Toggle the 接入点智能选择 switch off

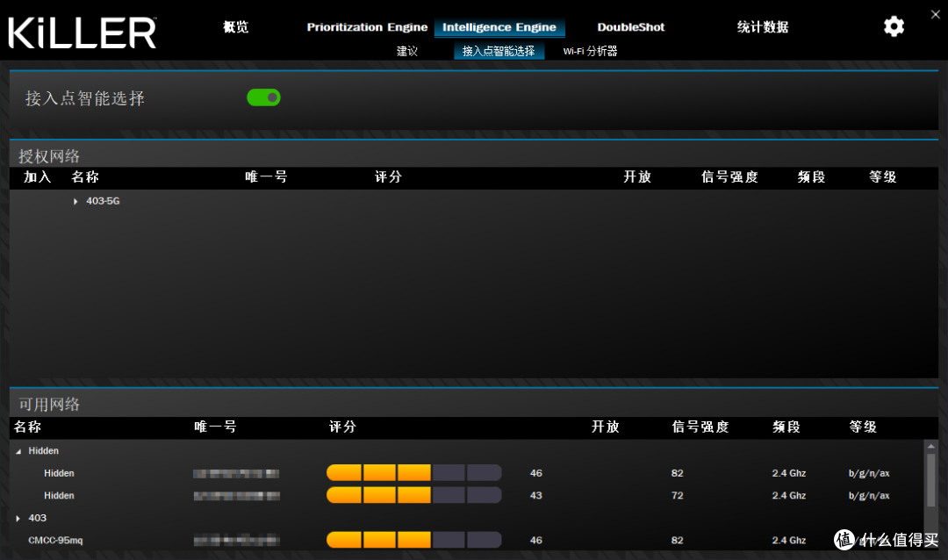point(263,97)
